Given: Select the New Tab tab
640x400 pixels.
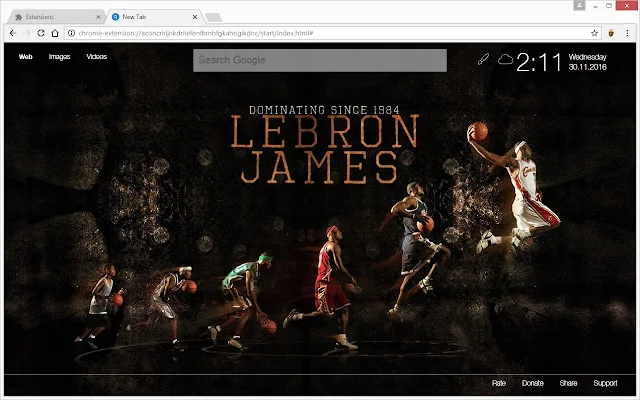Looking at the screenshot, I should (x=154, y=17).
